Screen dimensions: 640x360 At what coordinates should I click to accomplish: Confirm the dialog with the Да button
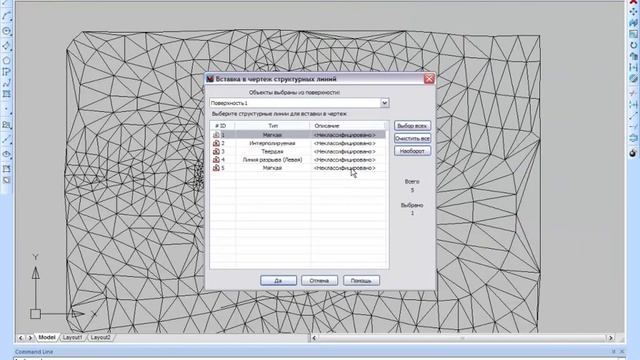point(278,280)
